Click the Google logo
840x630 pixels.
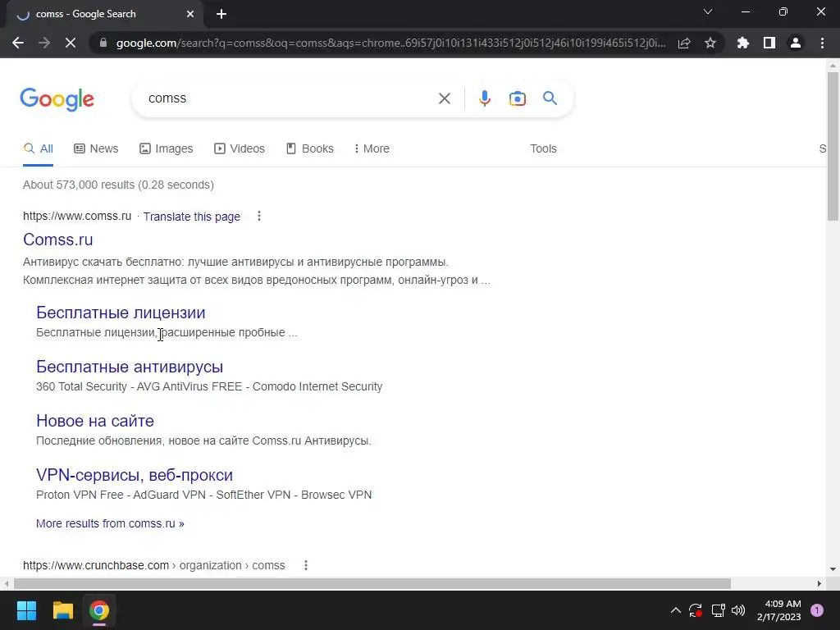click(x=57, y=99)
